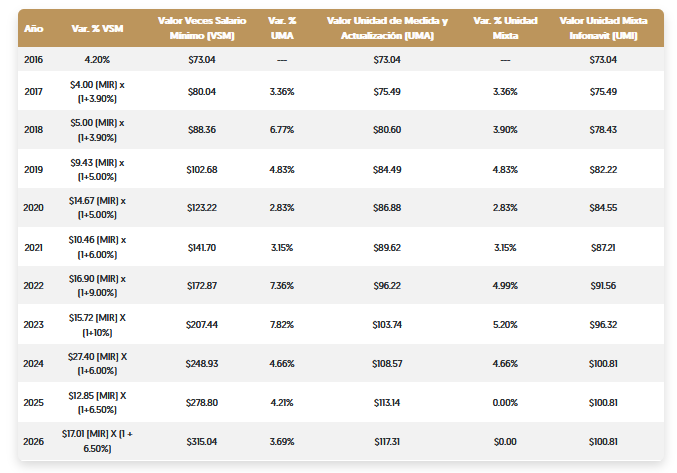Screen dimensions: 677x473
Task: Select the "Var. % Unidad Mixta" header
Action: click(504, 27)
